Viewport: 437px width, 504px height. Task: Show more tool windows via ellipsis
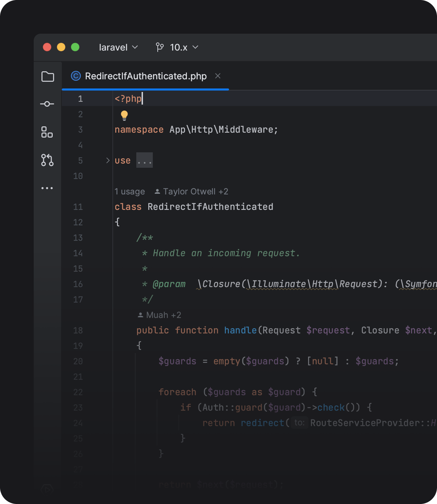(x=47, y=188)
